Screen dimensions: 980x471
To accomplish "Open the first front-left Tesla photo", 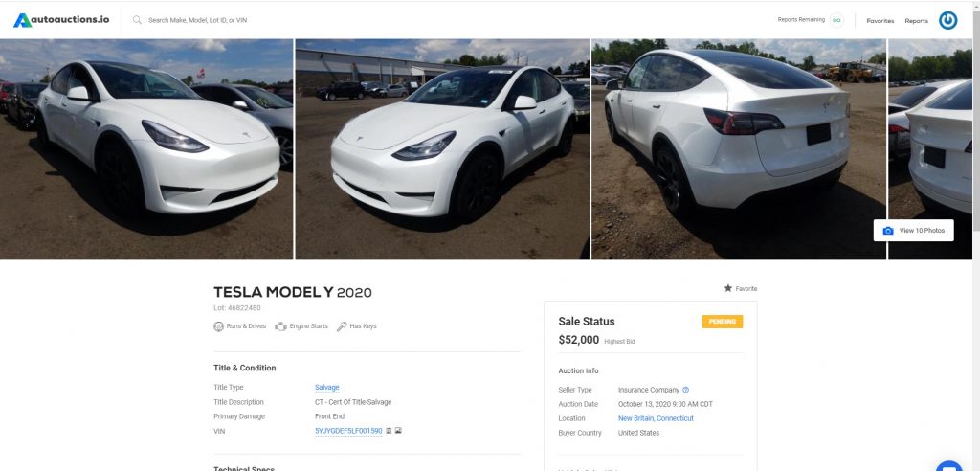I will coord(146,149).
